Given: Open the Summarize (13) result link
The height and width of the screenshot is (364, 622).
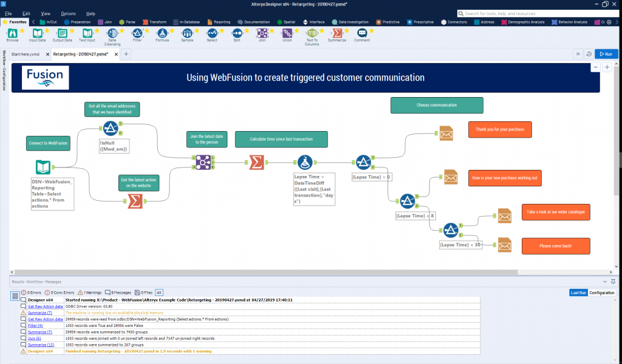Looking at the screenshot, I should 41,345.
